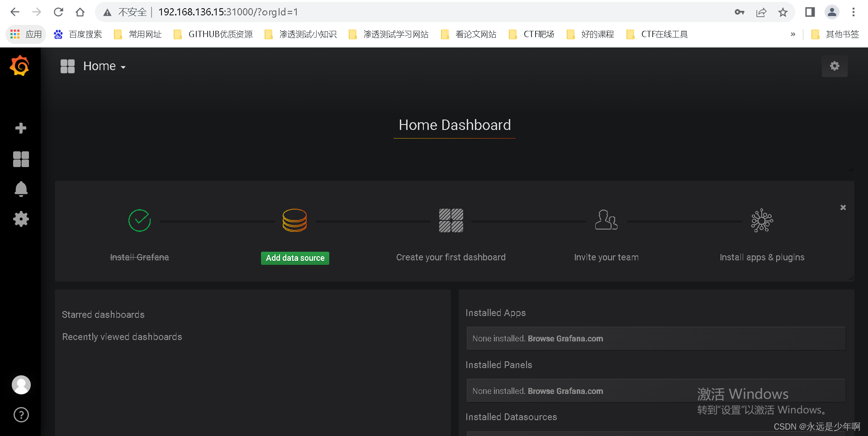Click the Installed Datasources heading
The image size is (868, 436).
point(511,417)
